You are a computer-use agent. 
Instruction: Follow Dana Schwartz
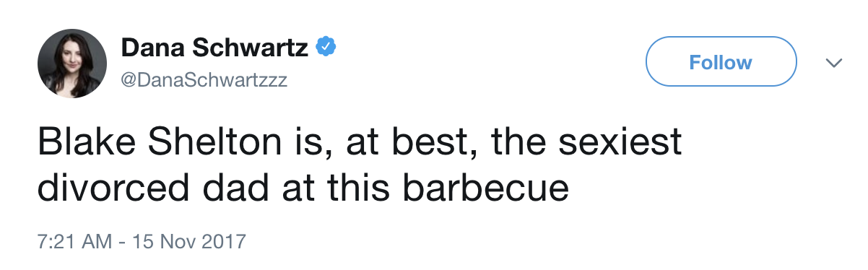point(721,63)
